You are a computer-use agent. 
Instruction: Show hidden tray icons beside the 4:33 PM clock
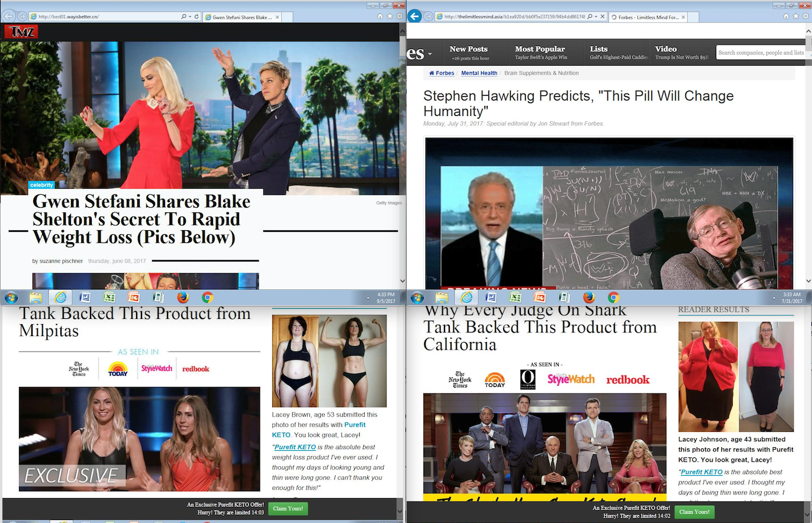[368, 298]
